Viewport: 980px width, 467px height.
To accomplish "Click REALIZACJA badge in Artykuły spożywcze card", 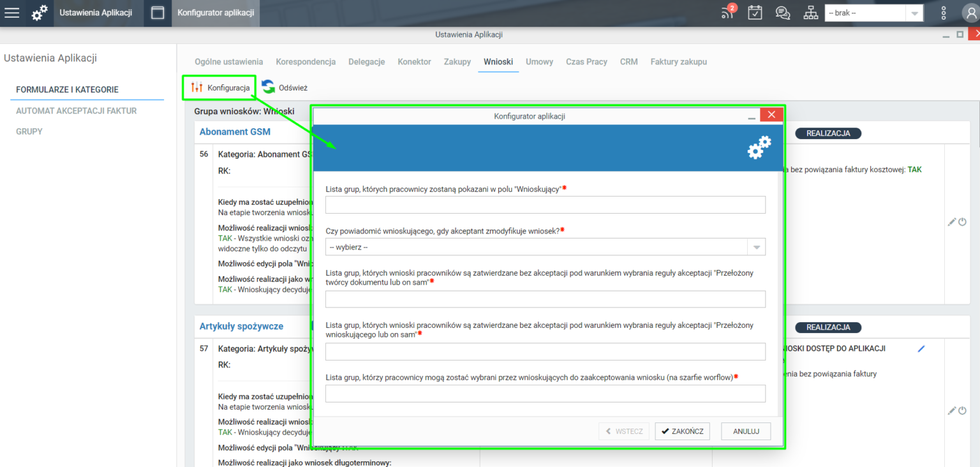I will [828, 327].
